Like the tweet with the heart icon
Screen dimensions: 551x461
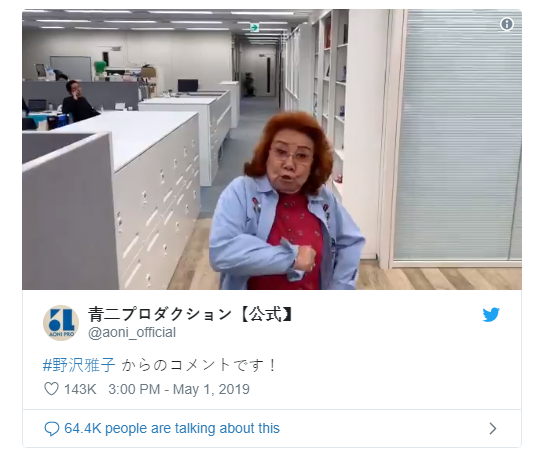click(51, 389)
